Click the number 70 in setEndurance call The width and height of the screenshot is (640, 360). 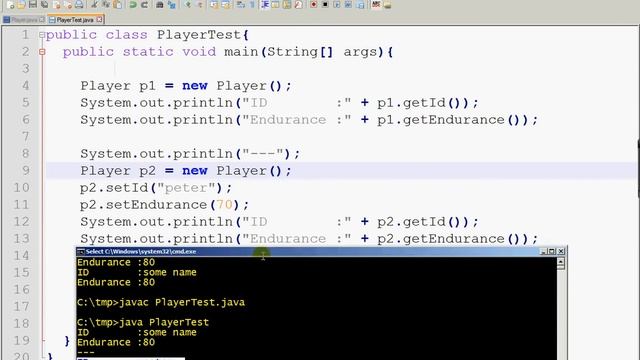tap(224, 205)
